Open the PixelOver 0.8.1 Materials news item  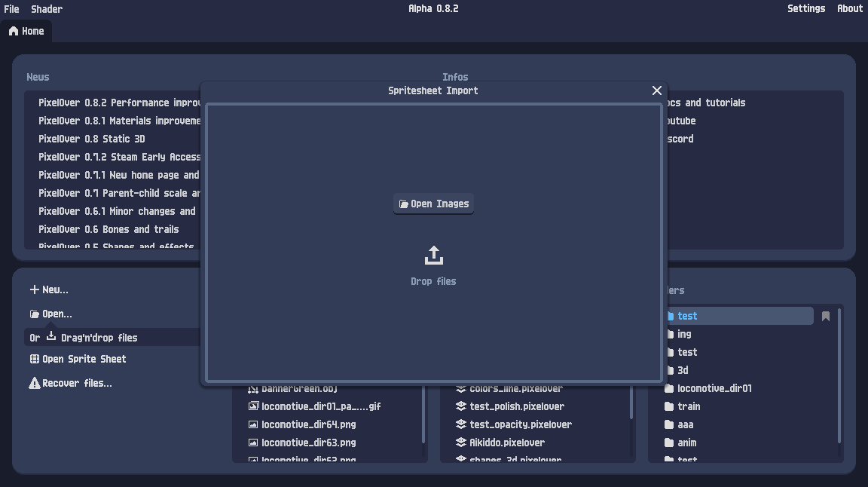click(119, 120)
